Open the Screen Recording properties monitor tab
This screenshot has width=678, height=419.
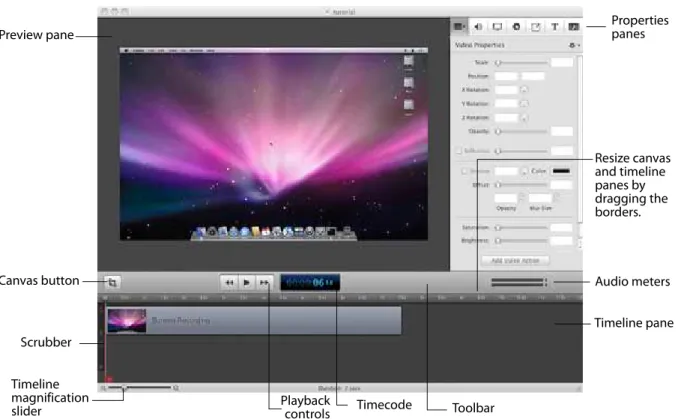point(498,27)
